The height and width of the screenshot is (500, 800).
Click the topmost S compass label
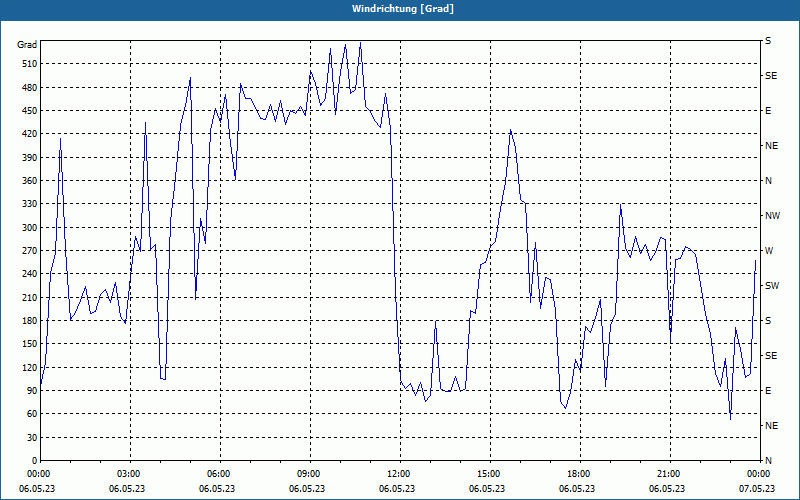[768, 41]
